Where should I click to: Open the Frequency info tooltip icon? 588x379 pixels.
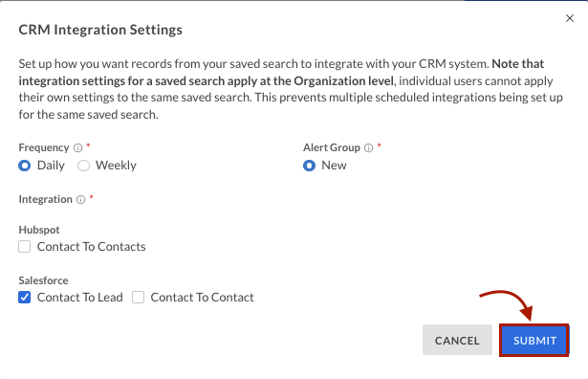coord(77,147)
